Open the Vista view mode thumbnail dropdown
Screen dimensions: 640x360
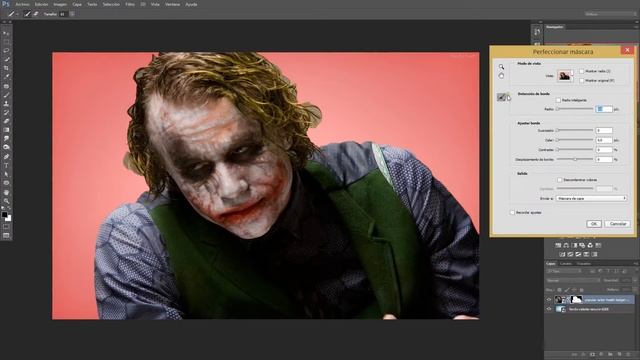pos(566,76)
